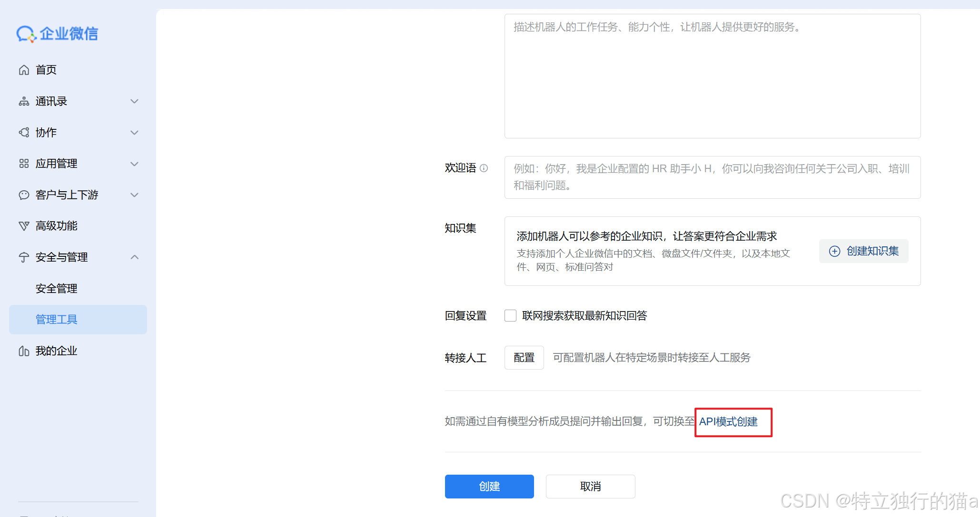Click the 协作 collaboration icon
The width and height of the screenshot is (980, 517).
click(x=24, y=132)
